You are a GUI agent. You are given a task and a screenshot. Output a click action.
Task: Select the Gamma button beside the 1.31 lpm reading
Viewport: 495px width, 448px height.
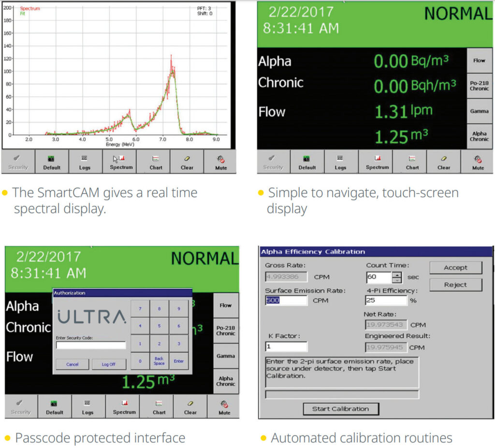(x=479, y=111)
